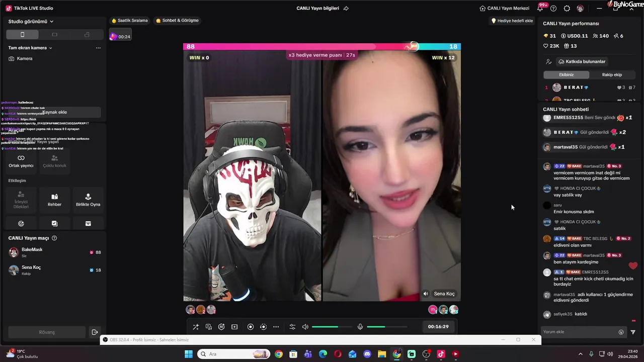Click the Rövanş button

[47, 332]
